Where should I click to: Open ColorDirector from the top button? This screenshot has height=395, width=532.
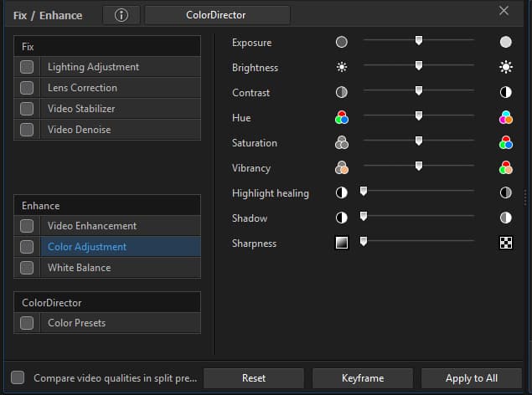217,15
